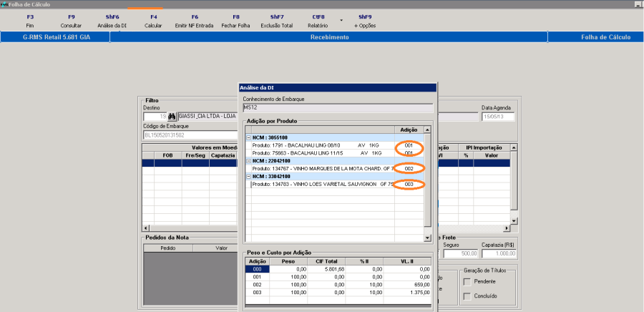Click the GIASSI CIA LTDA - LOJA field
The image size is (644, 312).
[208, 116]
